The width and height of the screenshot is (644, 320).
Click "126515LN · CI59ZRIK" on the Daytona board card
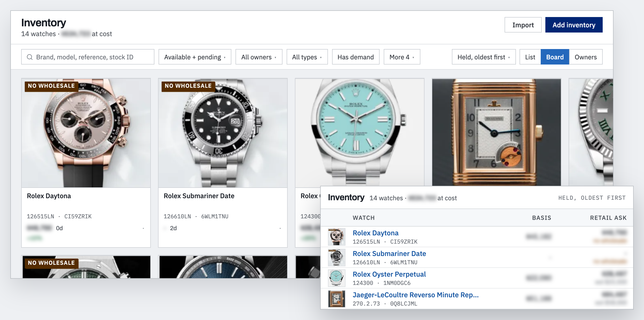pyautogui.click(x=59, y=217)
